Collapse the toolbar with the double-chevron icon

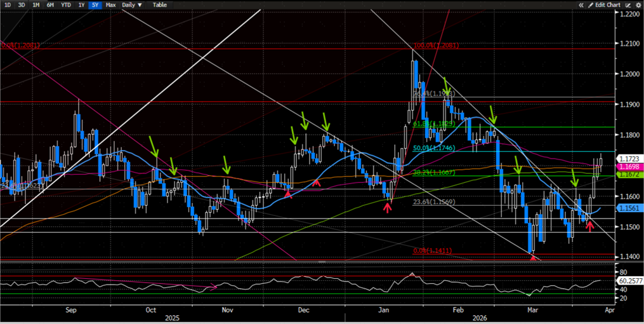(x=581, y=5)
